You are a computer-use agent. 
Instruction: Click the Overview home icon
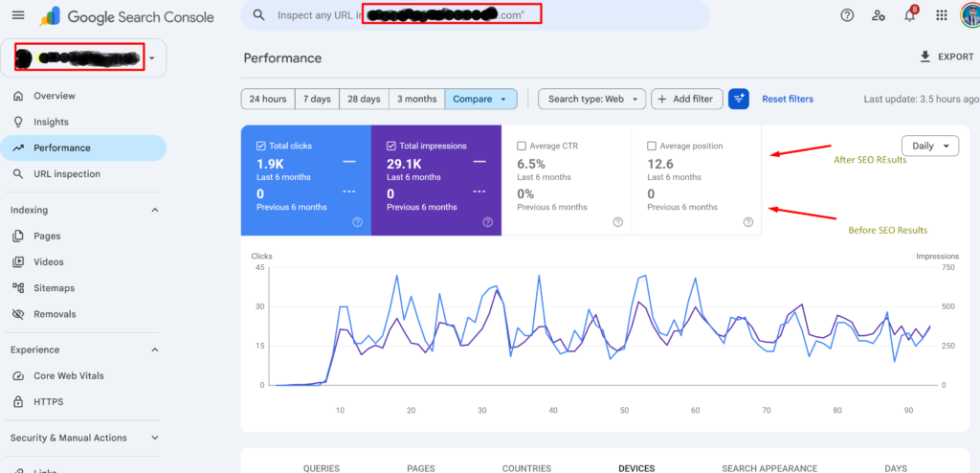19,96
